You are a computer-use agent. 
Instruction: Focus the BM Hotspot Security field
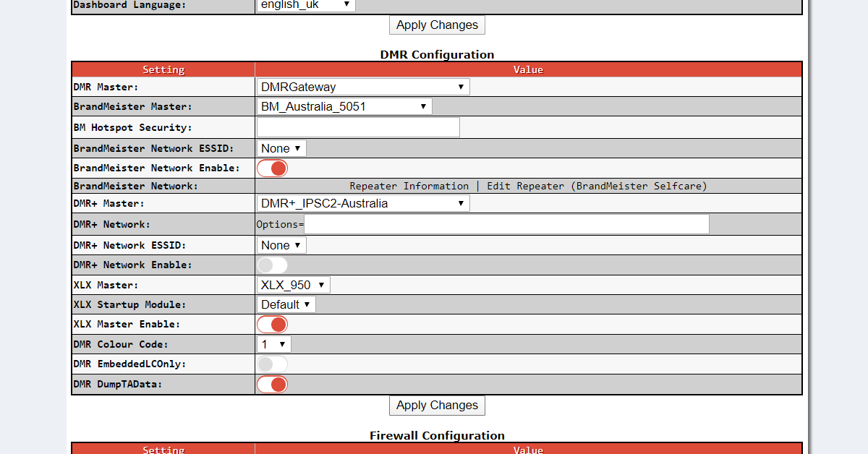358,127
